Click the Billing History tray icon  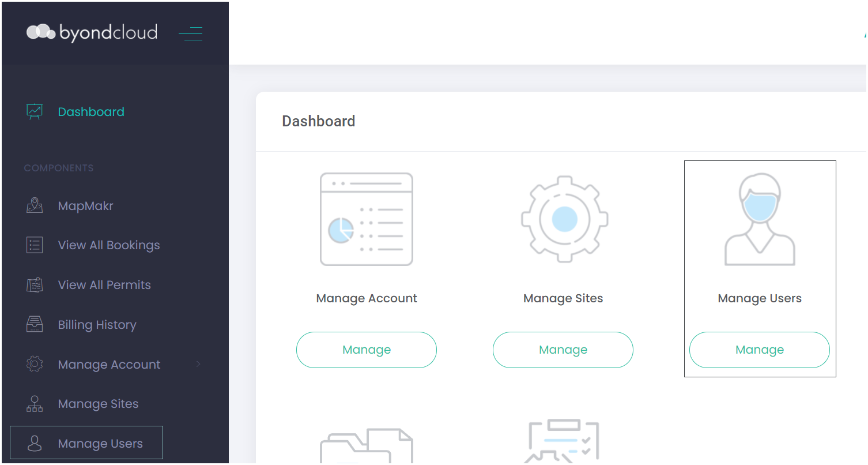(x=35, y=325)
